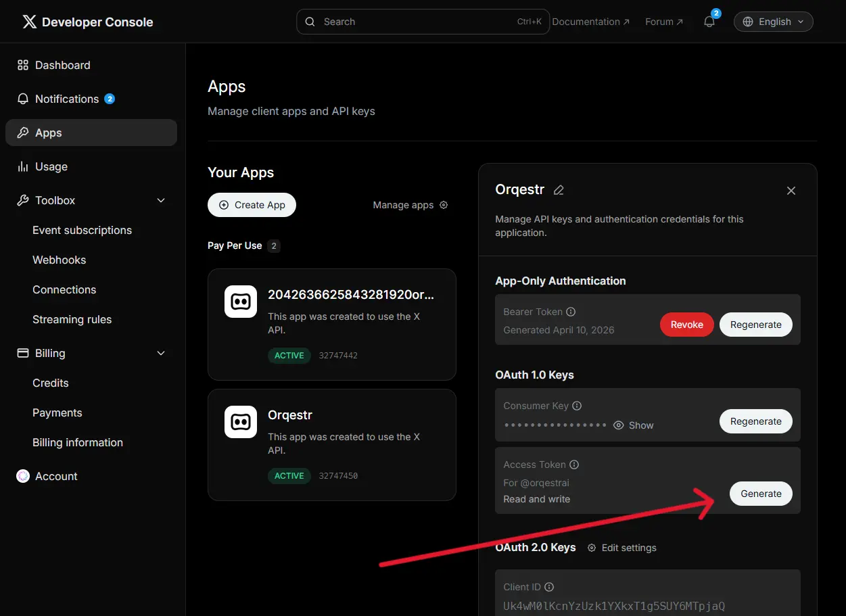Click the Apps key icon in sidebar

pos(23,133)
